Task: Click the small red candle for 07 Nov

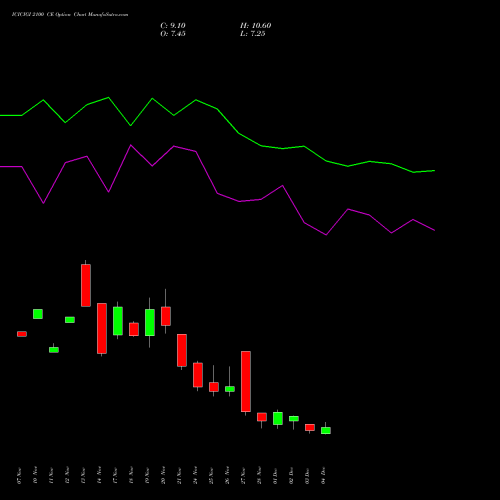Action: point(22,334)
